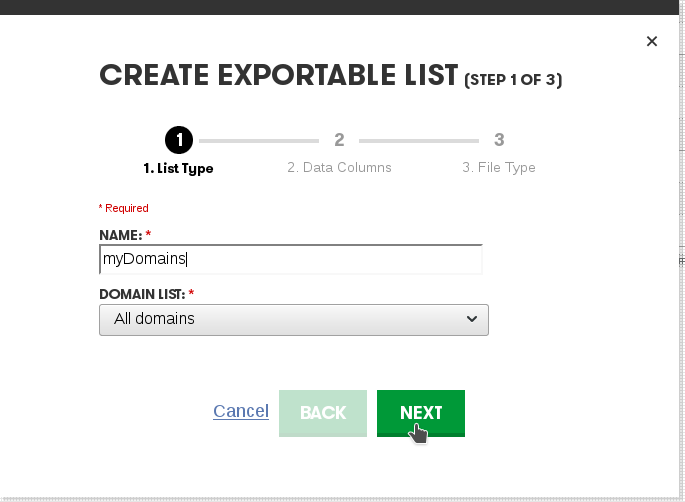This screenshot has width=685, height=502.
Task: Focus the Name text field containing myDomains
Action: pos(291,259)
